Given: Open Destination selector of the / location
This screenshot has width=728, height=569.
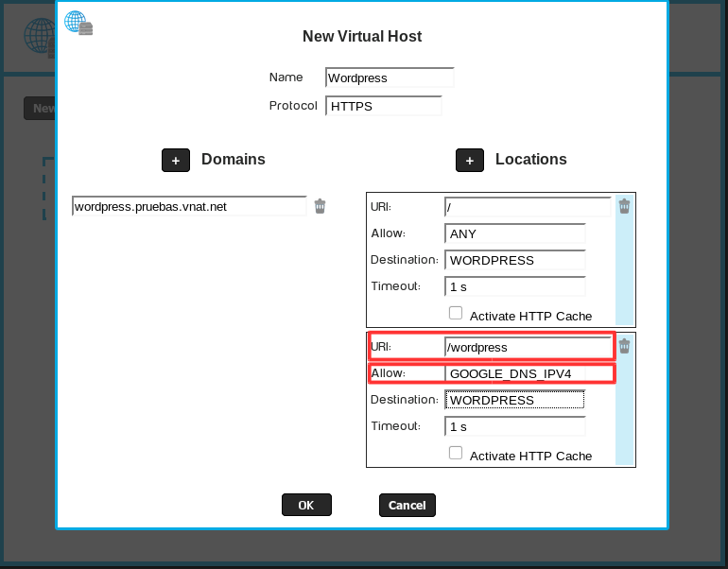Looking at the screenshot, I should 515,260.
